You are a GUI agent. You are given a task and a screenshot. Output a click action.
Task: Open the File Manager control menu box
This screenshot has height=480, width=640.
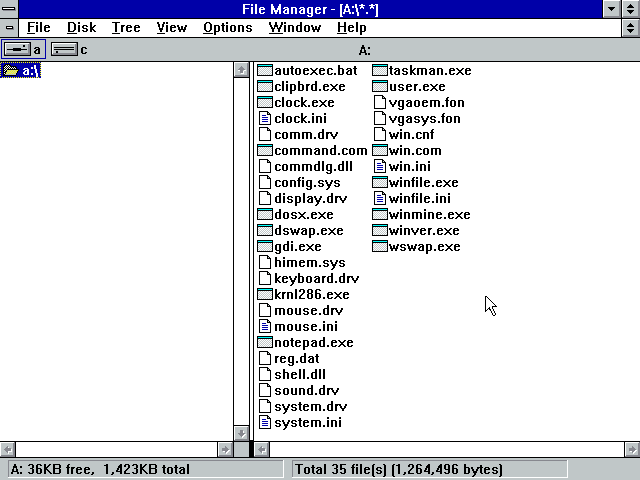pos(9,9)
